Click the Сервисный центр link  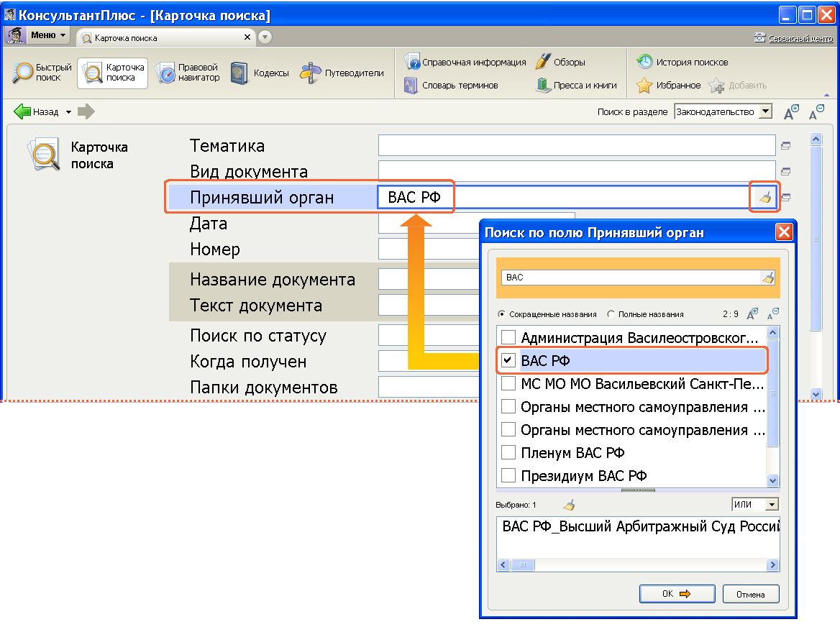coord(801,39)
